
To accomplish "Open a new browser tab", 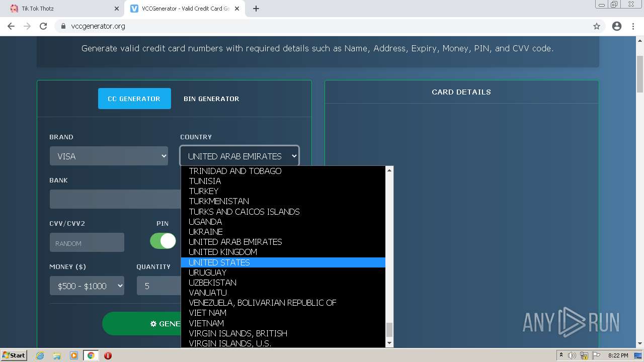I will point(256,9).
